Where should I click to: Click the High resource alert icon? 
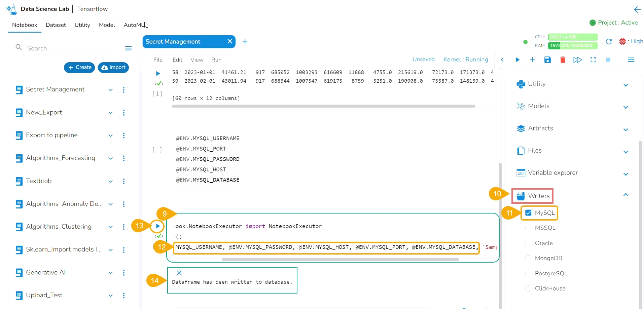[x=622, y=41]
